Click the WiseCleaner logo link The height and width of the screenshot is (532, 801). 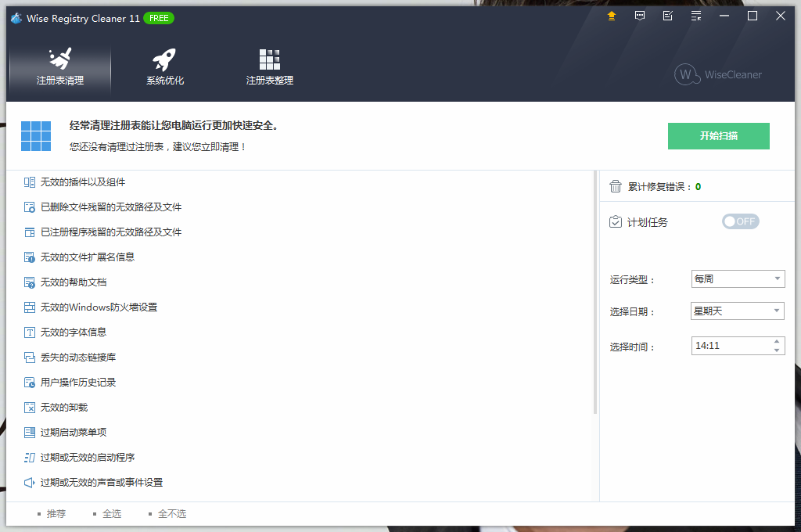point(718,74)
